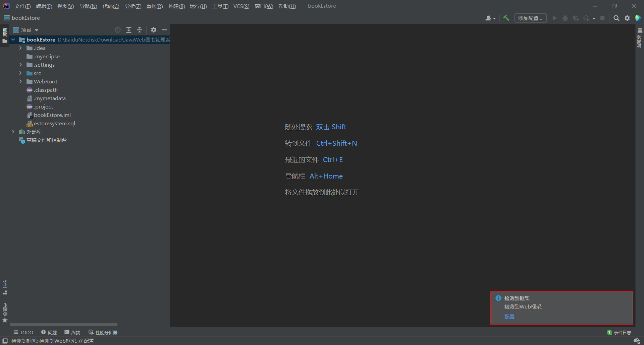The width and height of the screenshot is (644, 345).
Task: Open the VCS(S) menu
Action: [241, 6]
